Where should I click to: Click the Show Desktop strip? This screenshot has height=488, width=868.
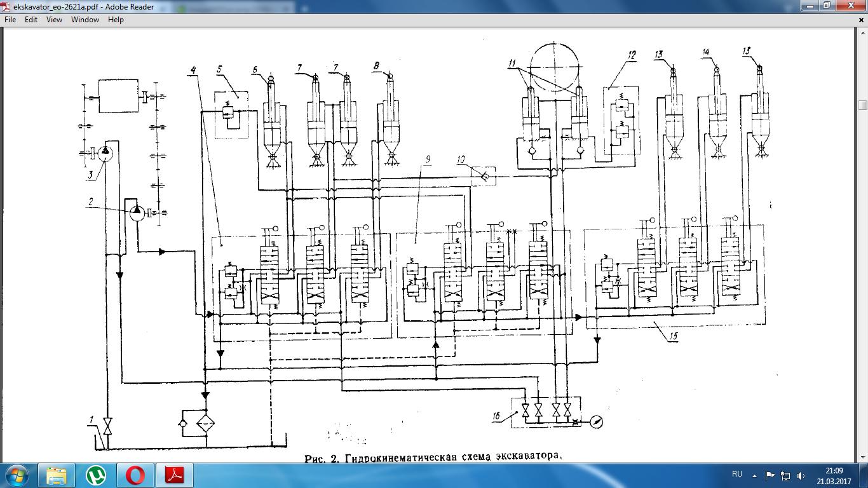click(x=864, y=475)
